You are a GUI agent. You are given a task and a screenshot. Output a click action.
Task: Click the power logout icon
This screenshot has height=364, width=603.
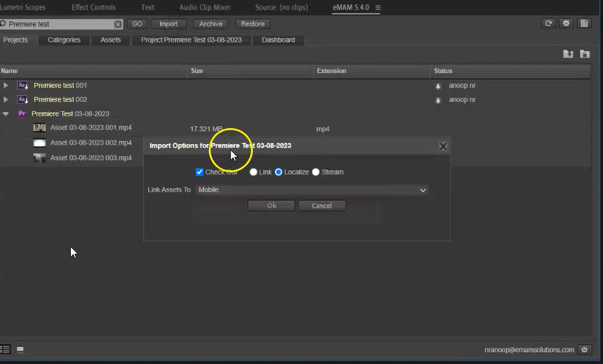coord(584,350)
